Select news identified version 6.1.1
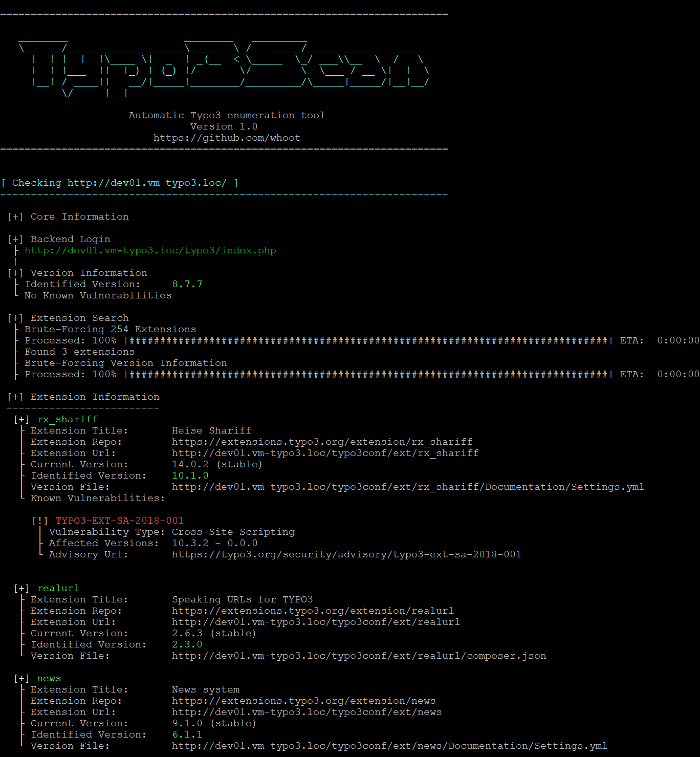This screenshot has height=757, width=700. (x=187, y=734)
